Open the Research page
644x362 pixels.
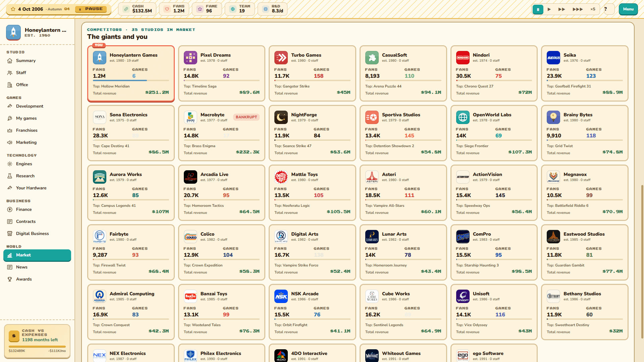(37, 176)
